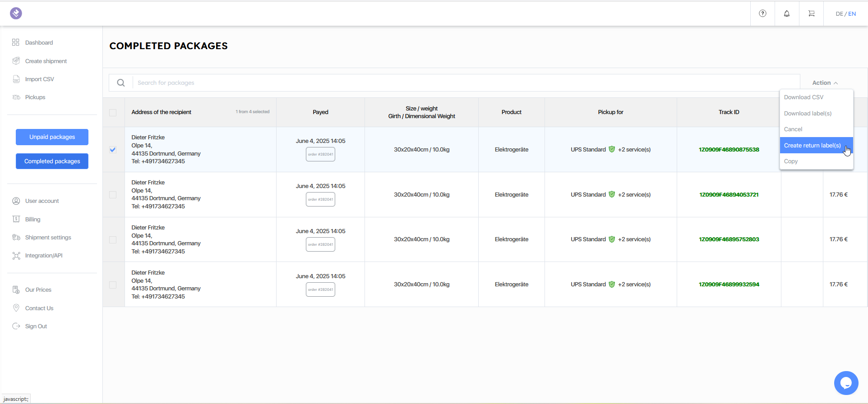Open tracking link 1Z0909F46890875538

click(729, 150)
